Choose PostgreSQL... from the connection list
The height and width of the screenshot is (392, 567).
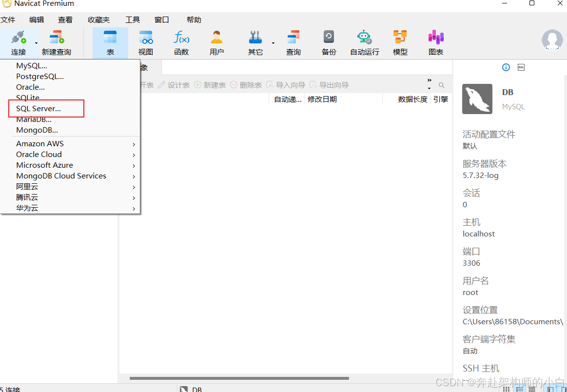(70, 76)
